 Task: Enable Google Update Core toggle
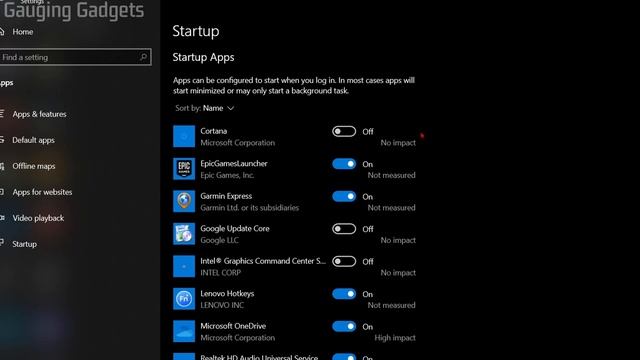pos(344,229)
